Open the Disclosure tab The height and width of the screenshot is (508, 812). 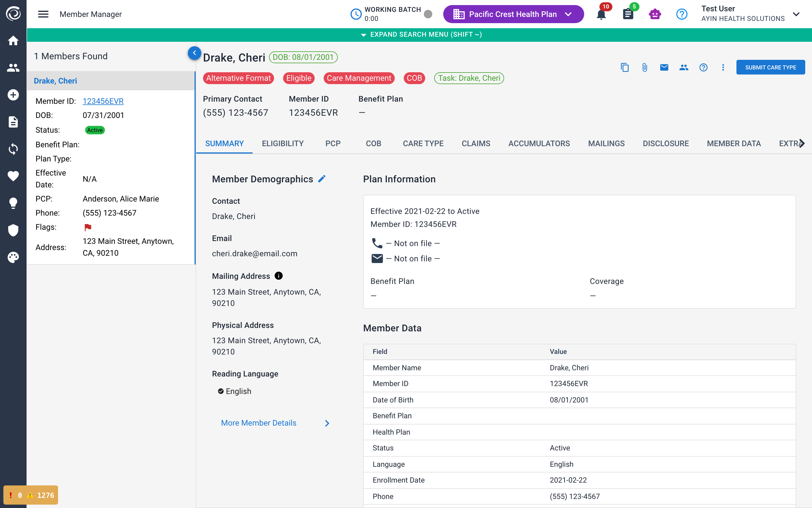pyautogui.click(x=666, y=143)
